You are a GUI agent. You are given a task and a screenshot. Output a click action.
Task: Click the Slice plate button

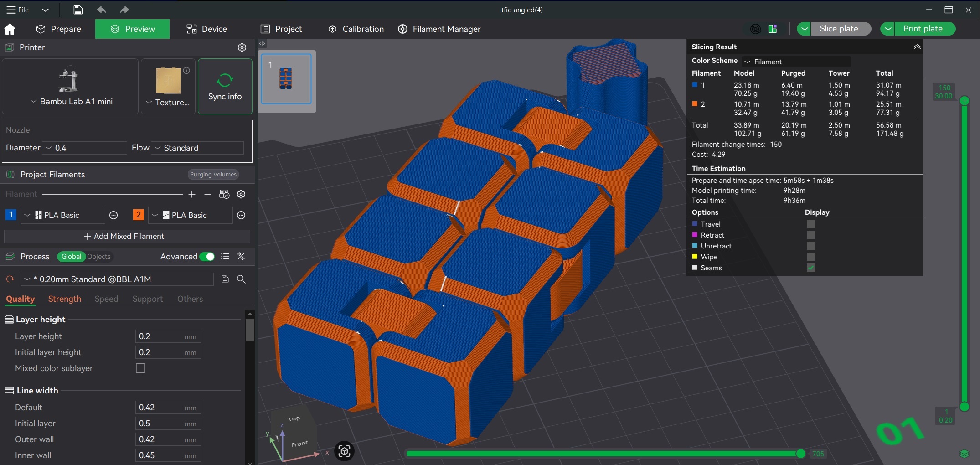pos(841,29)
